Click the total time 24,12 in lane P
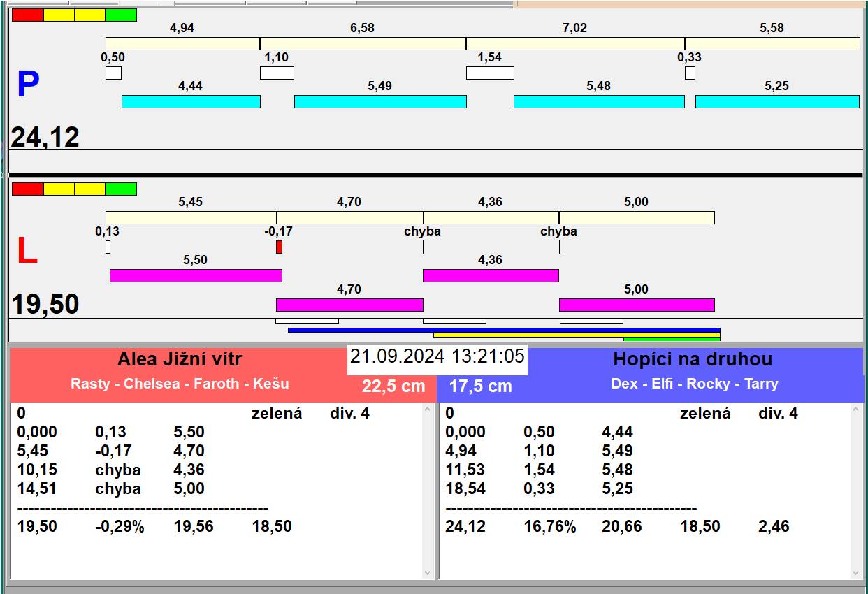Screen dimensions: 868x594 (x=45, y=137)
